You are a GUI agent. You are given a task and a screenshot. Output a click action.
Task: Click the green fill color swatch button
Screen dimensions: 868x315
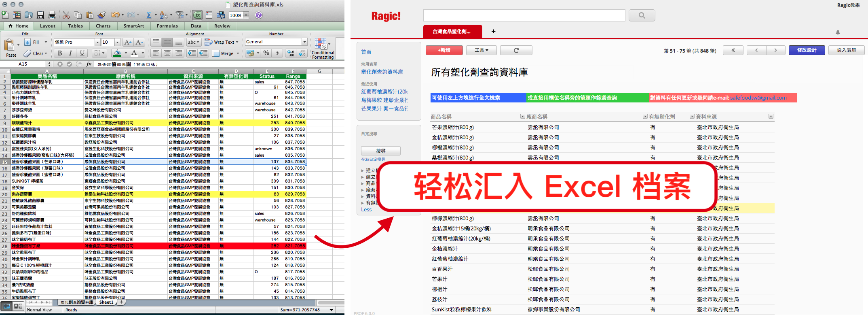(x=117, y=53)
